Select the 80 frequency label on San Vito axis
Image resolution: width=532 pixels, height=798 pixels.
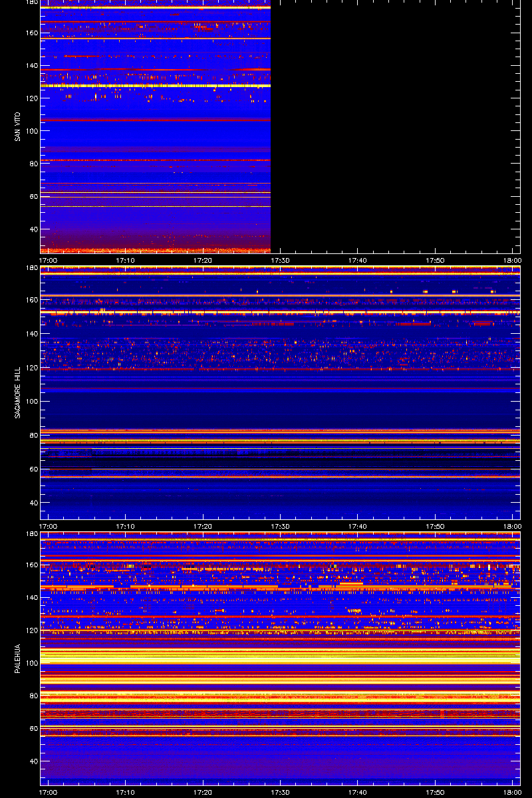click(33, 164)
